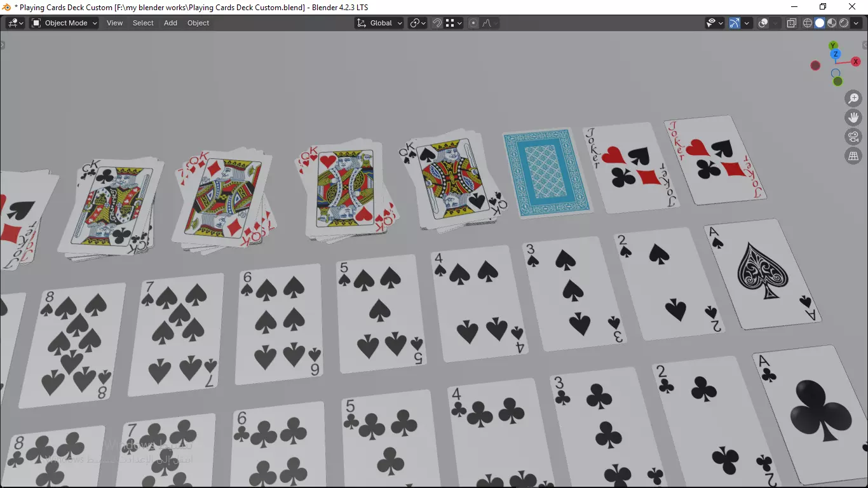The image size is (868, 488).
Task: Switch to material preview shading
Action: [x=832, y=23]
